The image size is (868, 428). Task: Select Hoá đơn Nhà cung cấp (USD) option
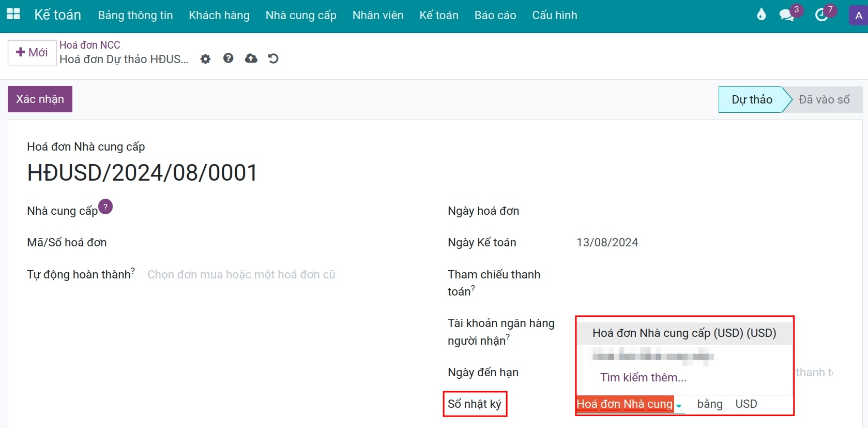point(684,333)
